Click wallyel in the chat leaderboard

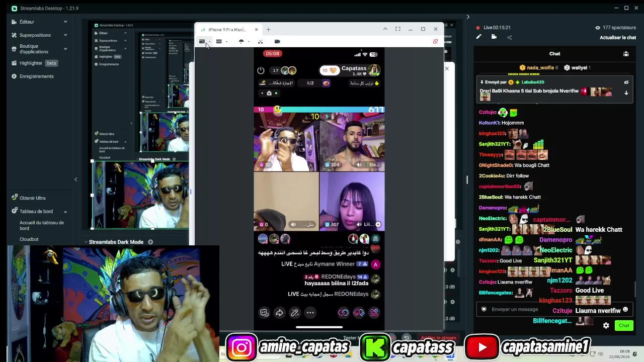point(580,68)
